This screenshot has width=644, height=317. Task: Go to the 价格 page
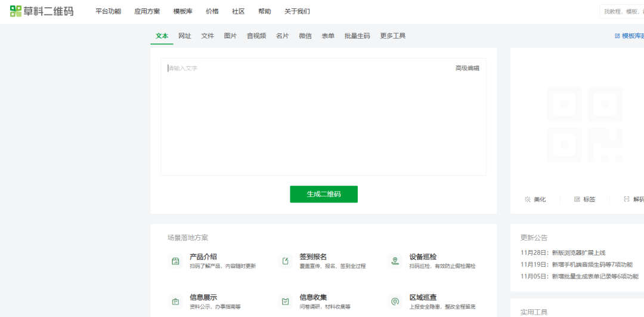[x=212, y=11]
